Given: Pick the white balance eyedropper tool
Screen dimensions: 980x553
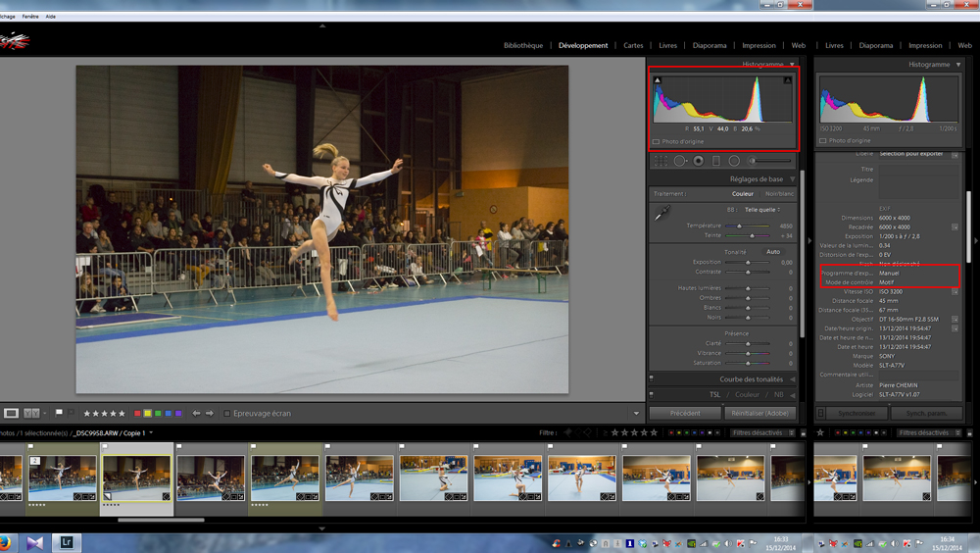Looking at the screenshot, I should [661, 213].
